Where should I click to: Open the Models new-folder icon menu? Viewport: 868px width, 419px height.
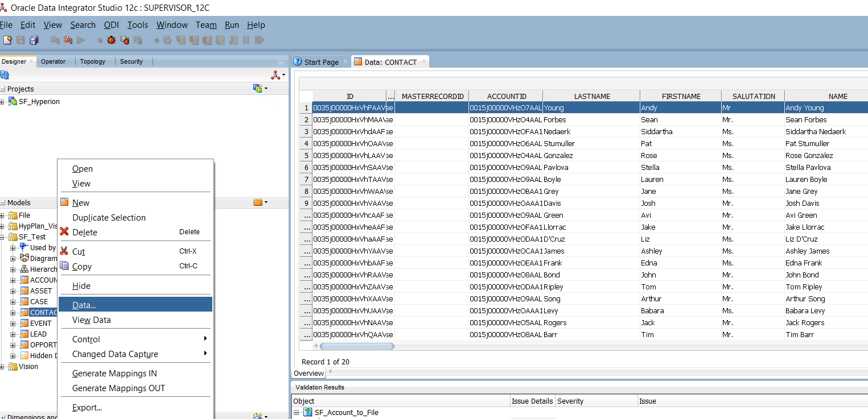[260, 202]
